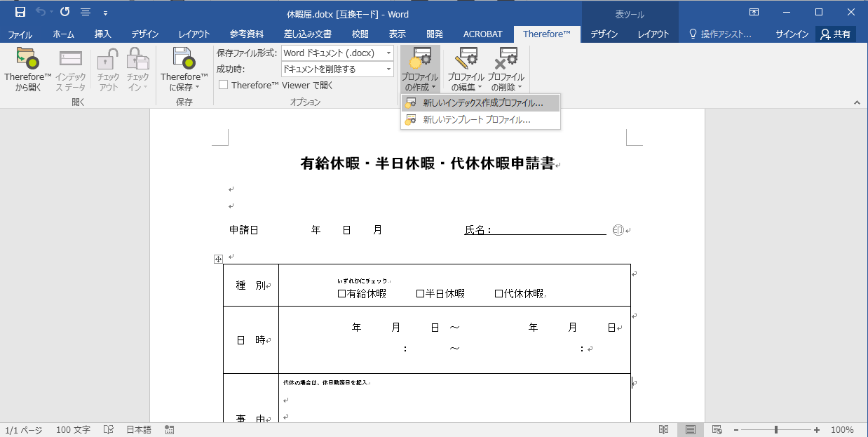Select 新しいテンプレート プロファイル... menu item
Image resolution: width=868 pixels, height=437 pixels.
coord(480,120)
